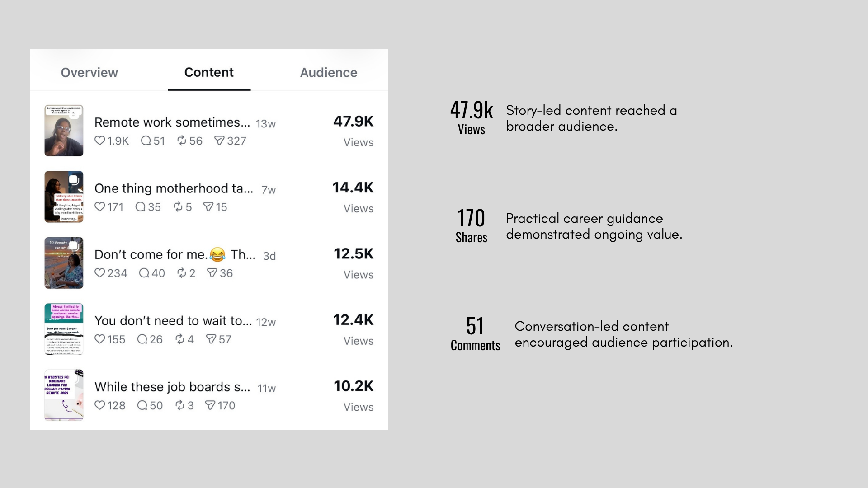Click the comment icon showing 35 comments
The width and height of the screenshot is (868, 488).
coord(140,207)
